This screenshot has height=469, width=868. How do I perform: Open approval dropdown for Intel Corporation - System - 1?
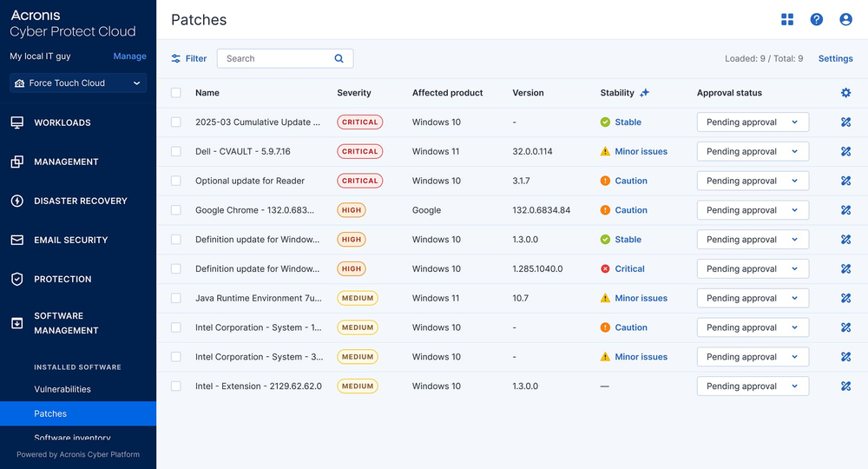point(753,327)
